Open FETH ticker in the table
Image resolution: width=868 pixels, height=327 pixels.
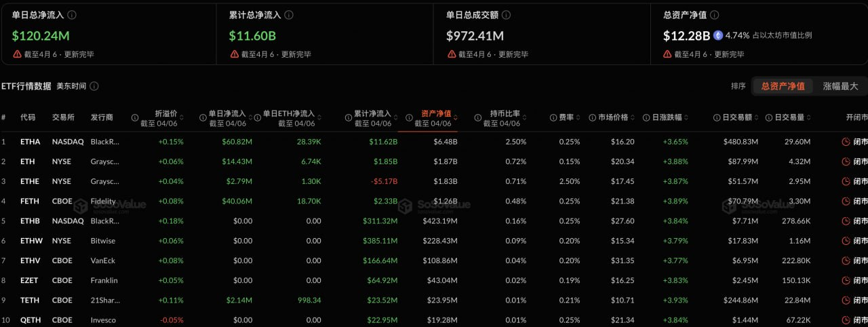[30, 201]
